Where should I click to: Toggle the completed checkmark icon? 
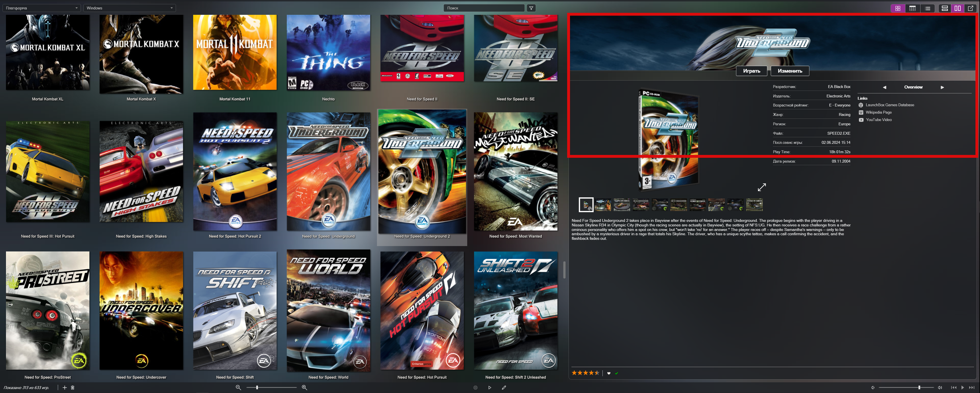pos(616,373)
